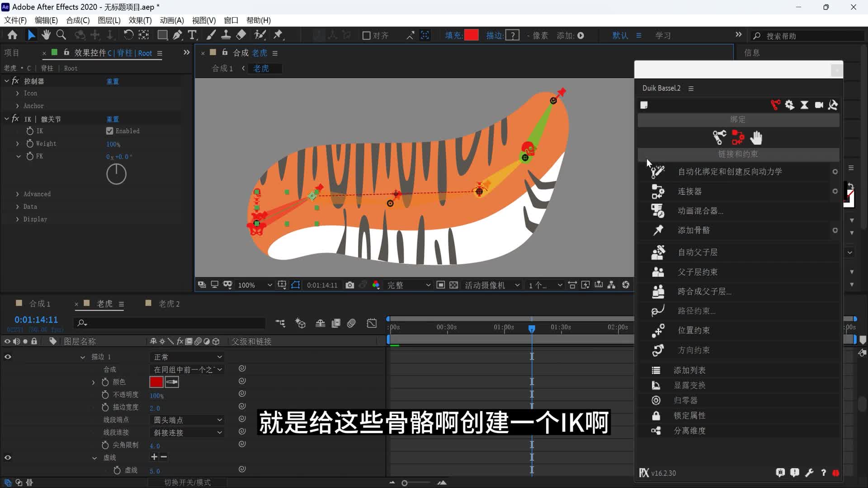Open the 圆头端点 line cap dropdown

(187, 420)
